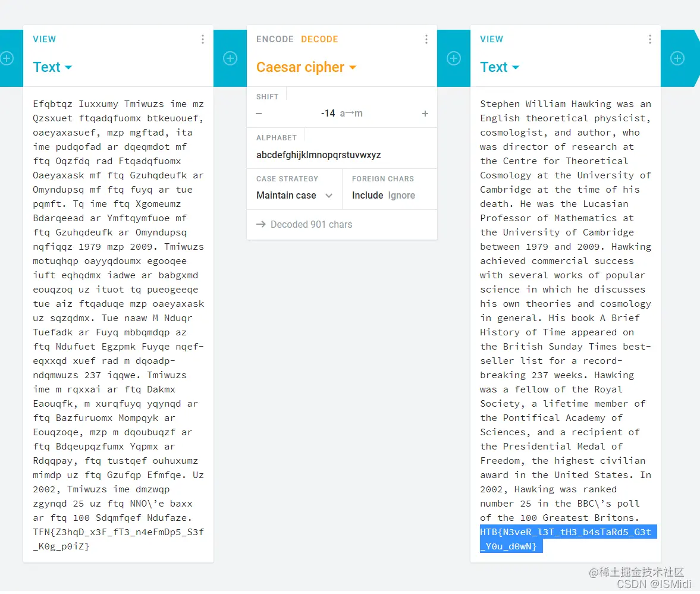Click the ALPHABET label

[x=277, y=138]
